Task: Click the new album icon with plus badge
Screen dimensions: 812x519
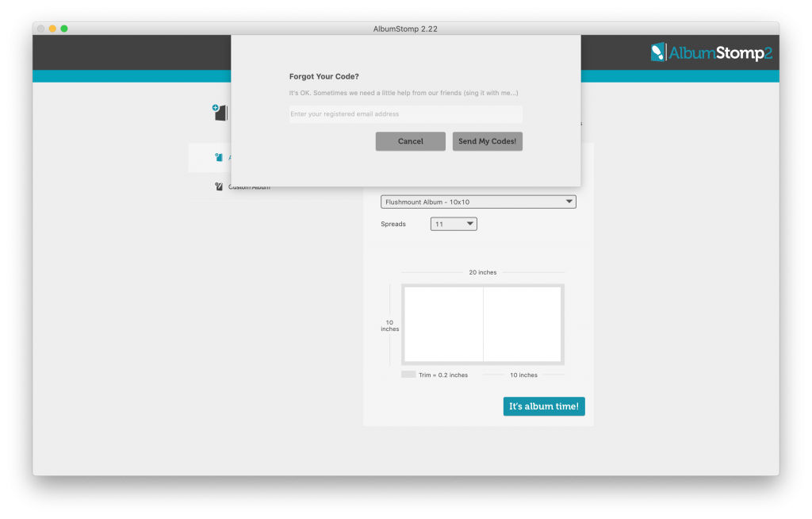Action: pyautogui.click(x=220, y=113)
